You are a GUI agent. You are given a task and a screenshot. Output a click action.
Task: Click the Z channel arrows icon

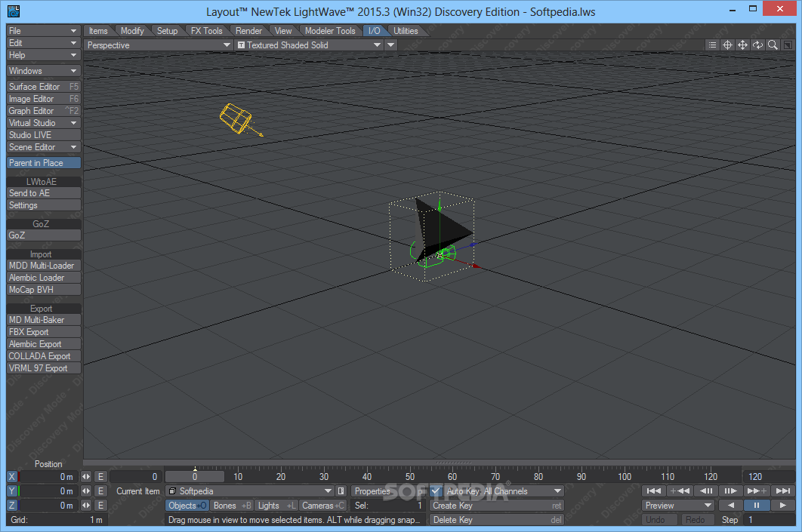point(86,505)
